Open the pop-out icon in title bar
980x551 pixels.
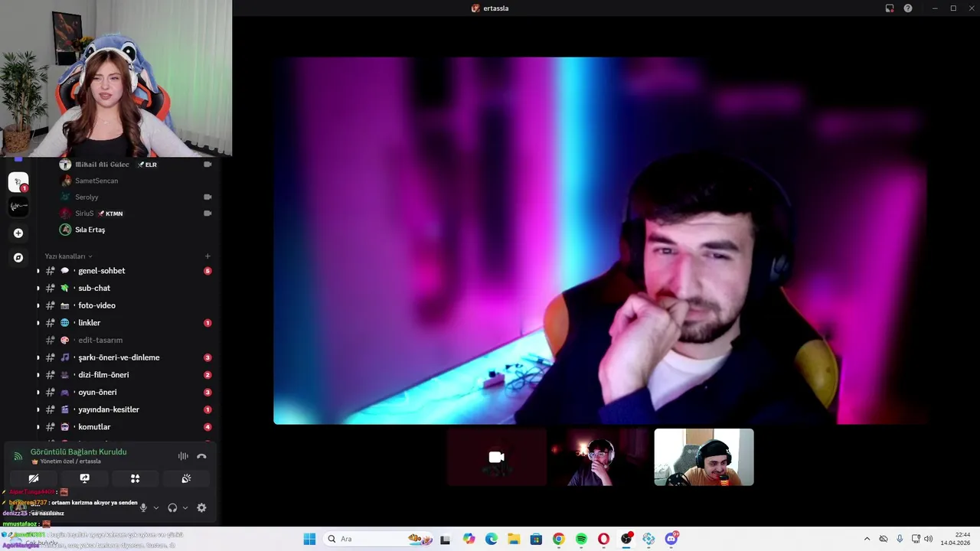890,8
